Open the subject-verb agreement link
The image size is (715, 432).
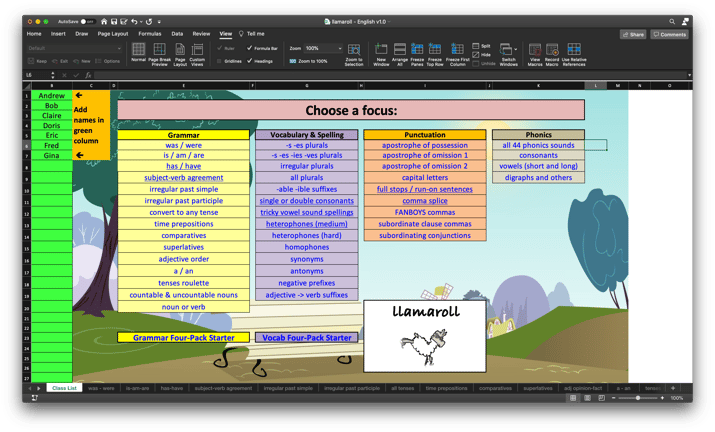pos(184,177)
